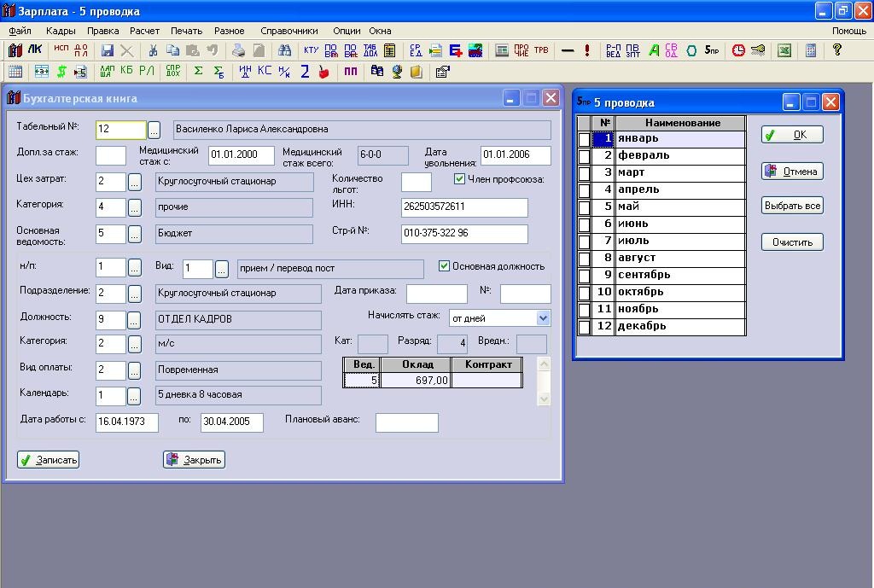Click the Плановый аванс input field
Image resolution: width=874 pixels, height=588 pixels.
tap(406, 422)
